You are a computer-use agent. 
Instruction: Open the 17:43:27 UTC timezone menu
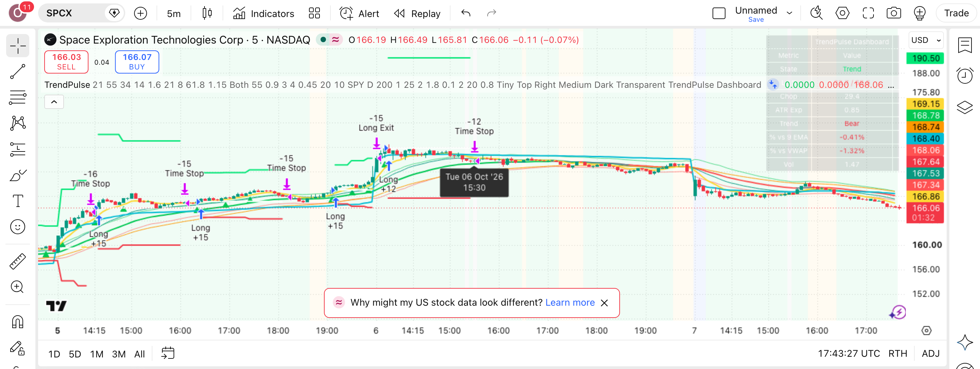(849, 353)
